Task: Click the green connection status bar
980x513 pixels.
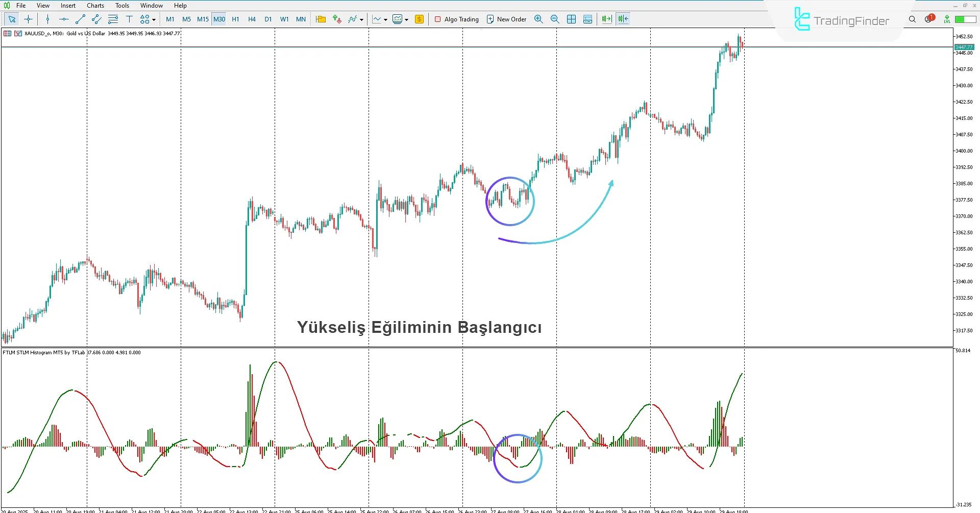Action: pos(966,18)
